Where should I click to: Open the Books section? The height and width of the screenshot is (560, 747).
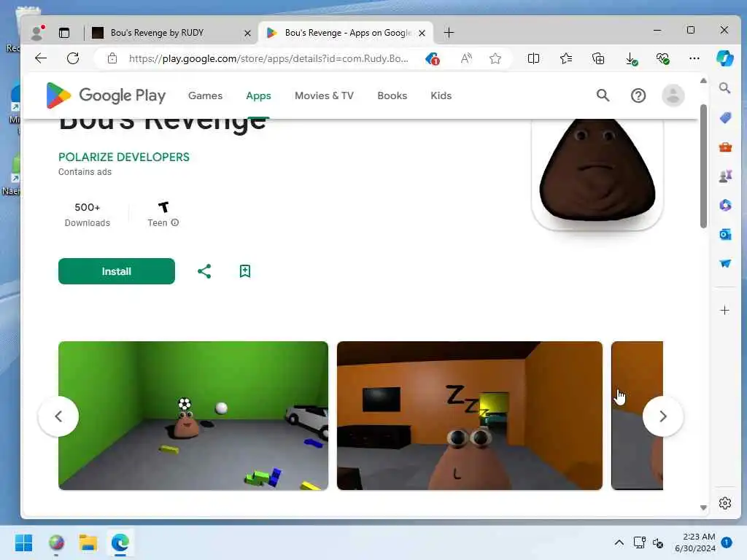[x=392, y=96]
